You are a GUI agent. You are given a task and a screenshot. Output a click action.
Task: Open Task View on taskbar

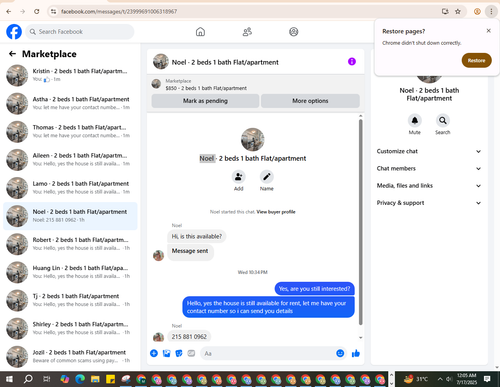pyautogui.click(x=47, y=379)
